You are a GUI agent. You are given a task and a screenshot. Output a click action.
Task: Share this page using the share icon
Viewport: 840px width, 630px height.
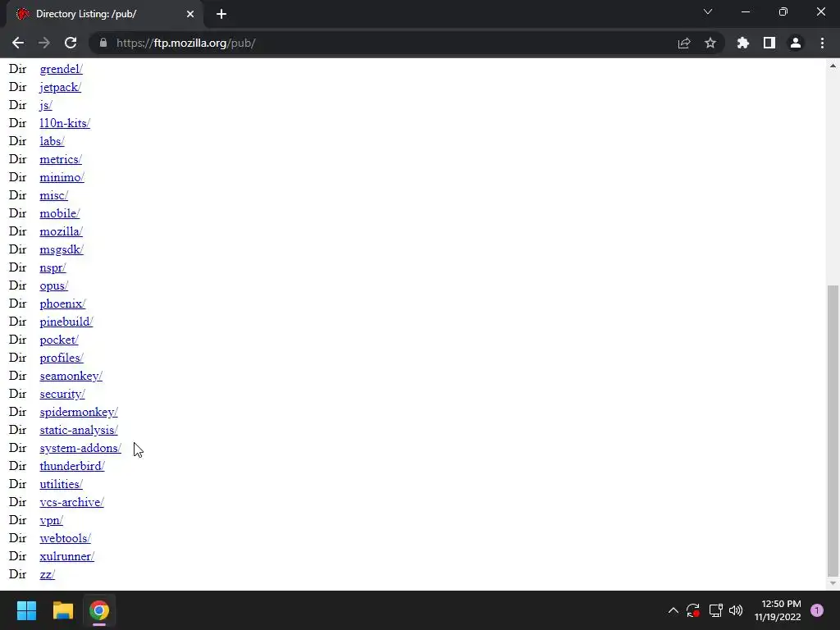click(684, 43)
